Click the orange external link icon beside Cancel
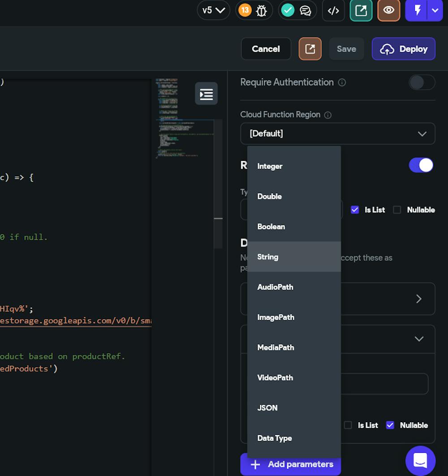Image resolution: width=448 pixels, height=476 pixels. click(x=310, y=49)
